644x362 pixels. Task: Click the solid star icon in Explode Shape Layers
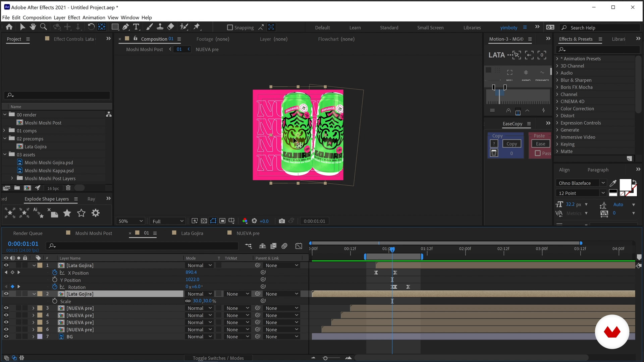[67, 213]
